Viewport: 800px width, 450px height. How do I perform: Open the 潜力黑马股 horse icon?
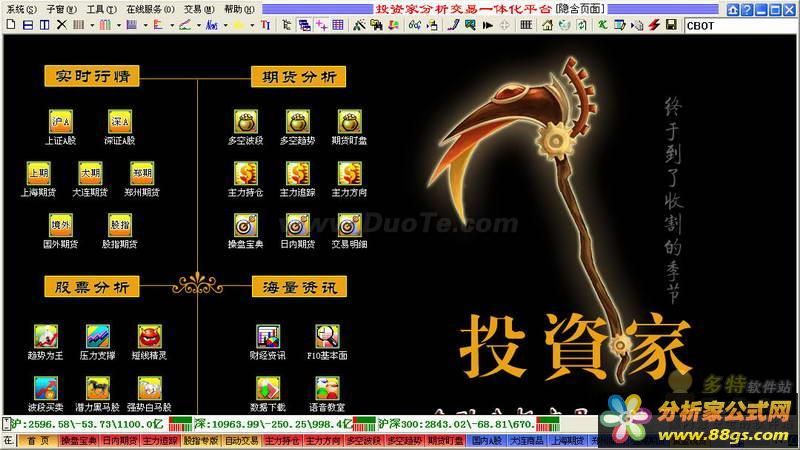point(98,388)
